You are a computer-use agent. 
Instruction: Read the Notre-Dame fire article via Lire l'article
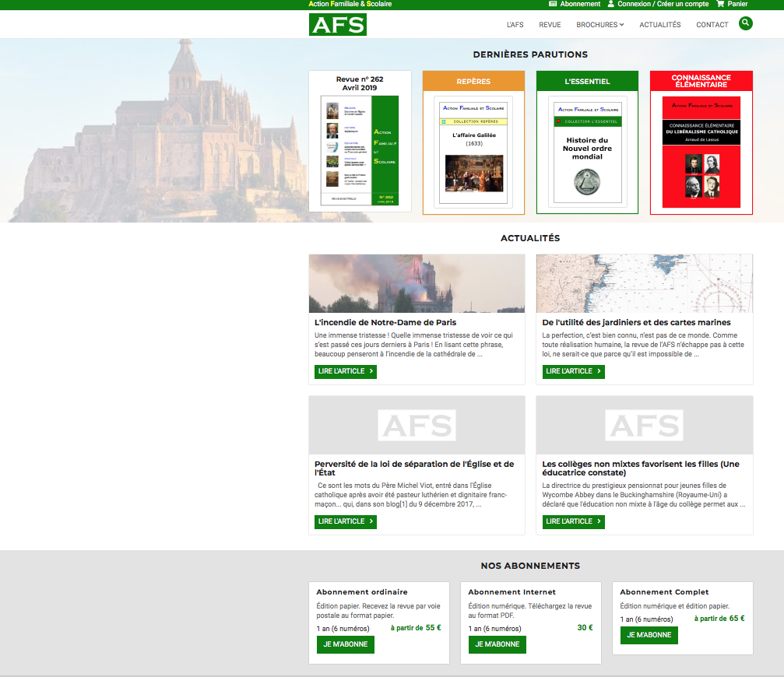[x=345, y=371]
